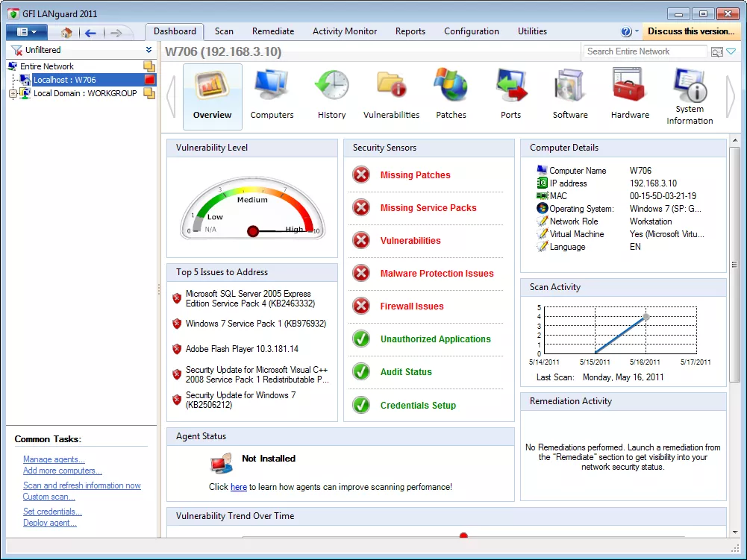Select Entire Network in the tree
The width and height of the screenshot is (747, 560).
tap(47, 66)
